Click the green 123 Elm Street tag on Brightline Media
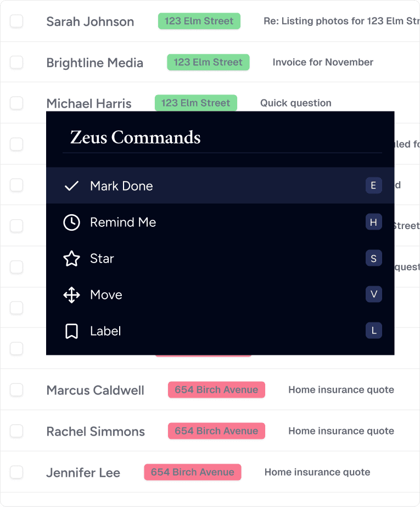Screen dimensions: 420x507 pos(208,62)
